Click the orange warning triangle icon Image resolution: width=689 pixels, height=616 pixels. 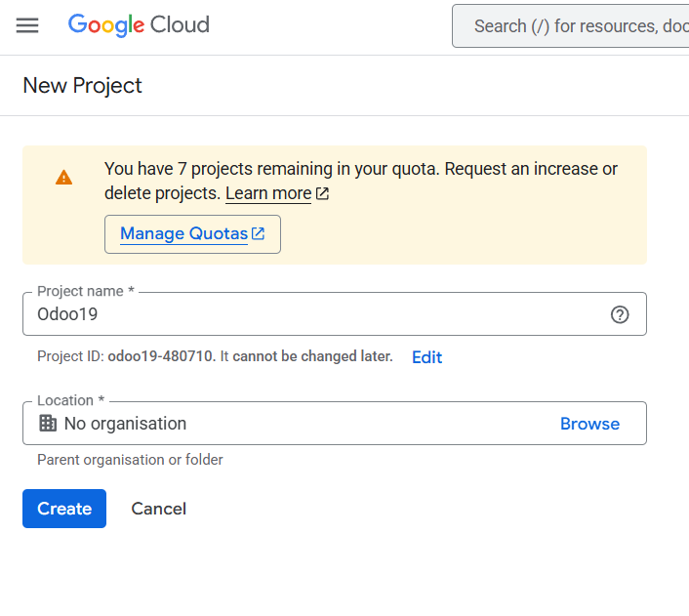coord(63,178)
